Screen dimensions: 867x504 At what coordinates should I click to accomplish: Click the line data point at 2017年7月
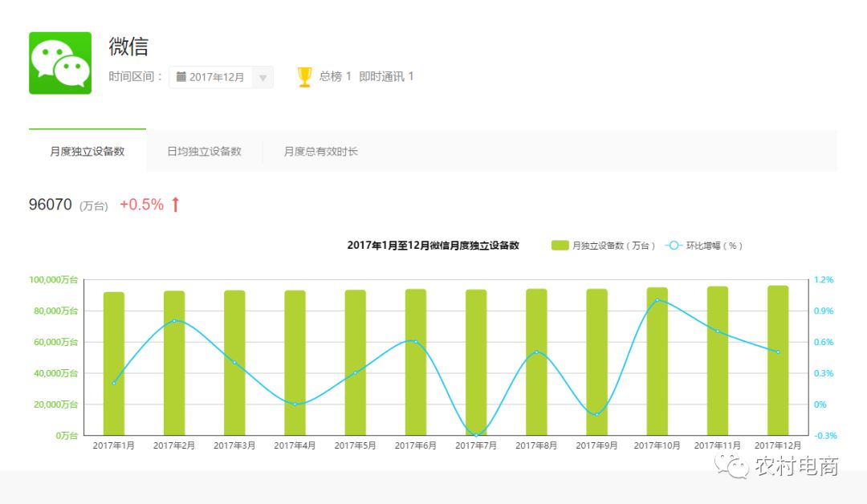[x=476, y=435]
